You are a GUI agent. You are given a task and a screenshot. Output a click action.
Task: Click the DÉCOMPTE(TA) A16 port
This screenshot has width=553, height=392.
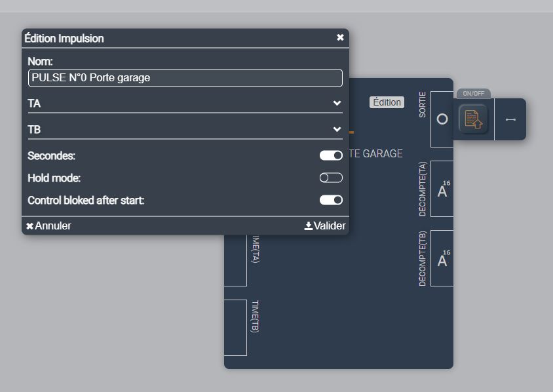[442, 189]
